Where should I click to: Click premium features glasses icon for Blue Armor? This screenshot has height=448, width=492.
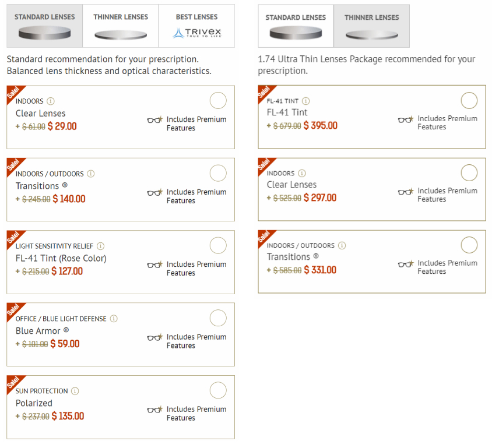pos(154,337)
